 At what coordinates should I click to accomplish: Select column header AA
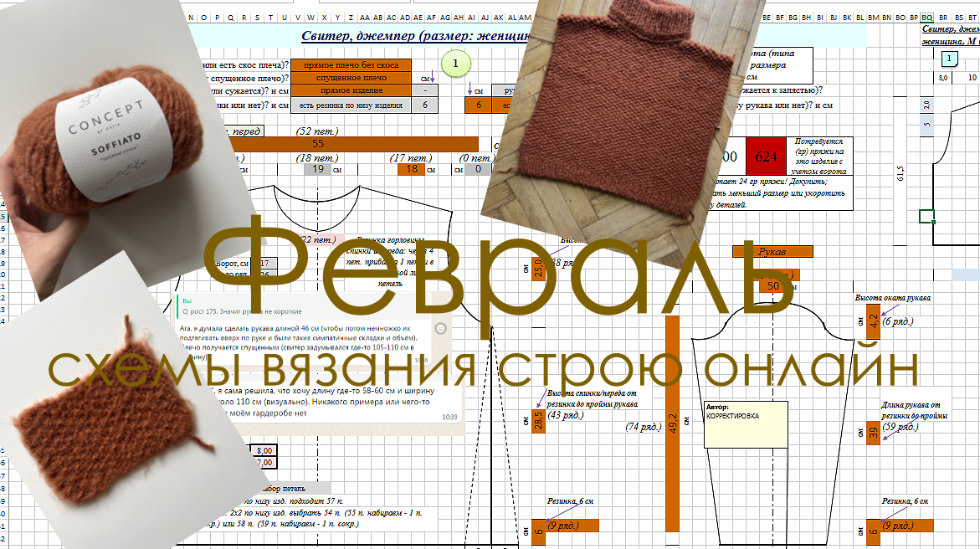point(364,18)
